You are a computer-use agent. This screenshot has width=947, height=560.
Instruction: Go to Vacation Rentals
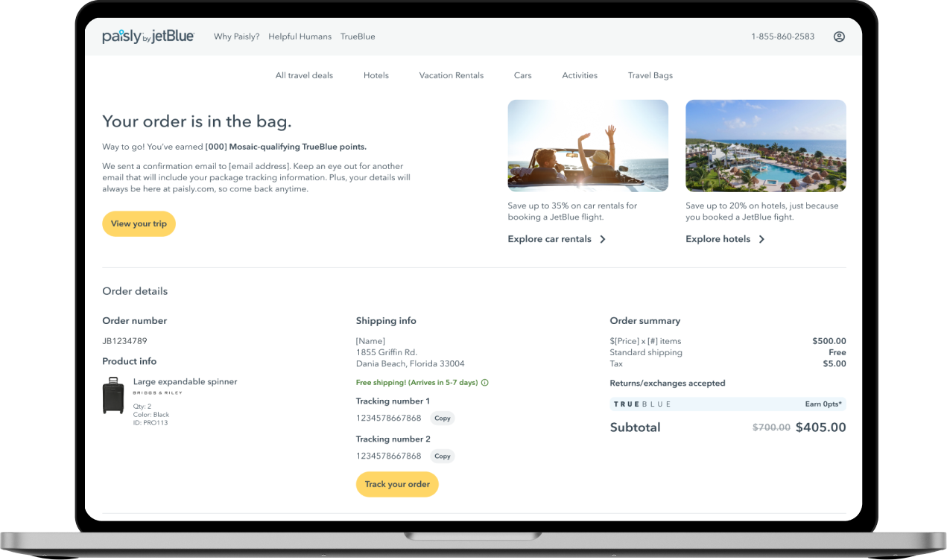pos(452,75)
